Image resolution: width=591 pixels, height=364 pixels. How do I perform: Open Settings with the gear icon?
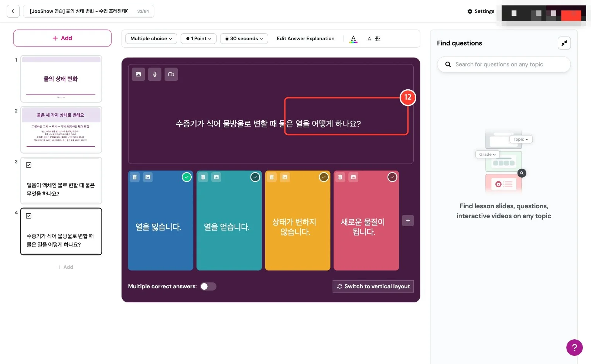(x=481, y=11)
